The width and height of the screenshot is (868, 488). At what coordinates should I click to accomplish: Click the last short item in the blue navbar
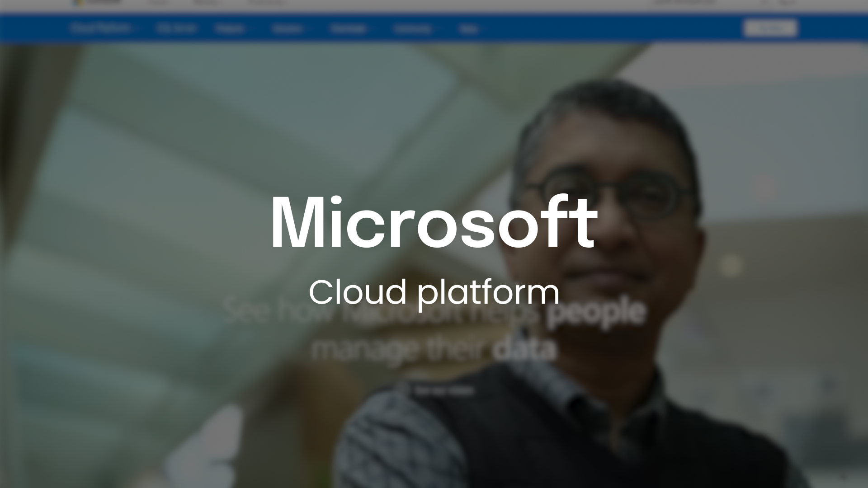click(x=469, y=29)
